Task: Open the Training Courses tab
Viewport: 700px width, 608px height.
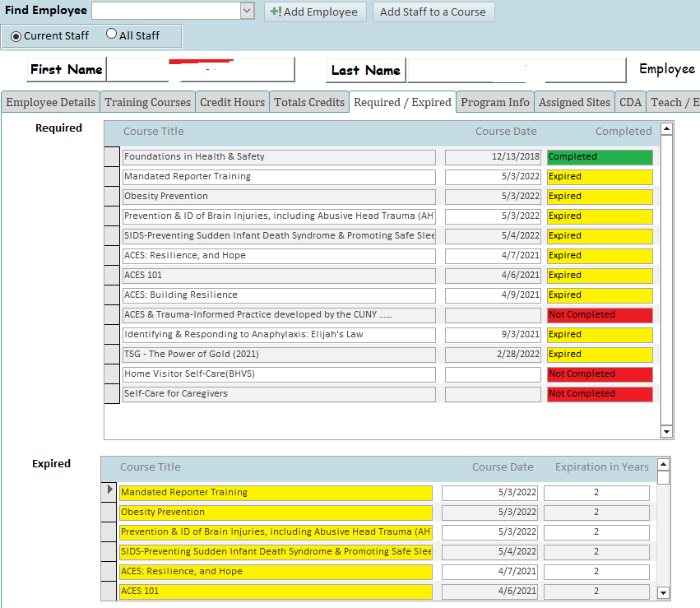Action: (148, 102)
